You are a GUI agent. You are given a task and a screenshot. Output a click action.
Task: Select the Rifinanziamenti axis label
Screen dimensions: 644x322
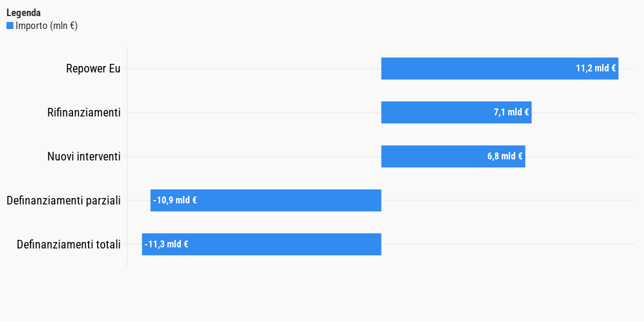click(84, 113)
